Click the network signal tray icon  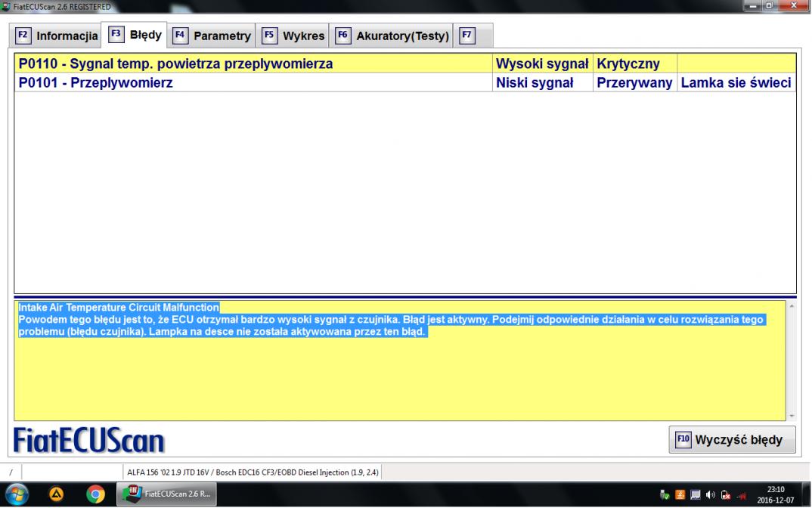pyautogui.click(x=741, y=496)
